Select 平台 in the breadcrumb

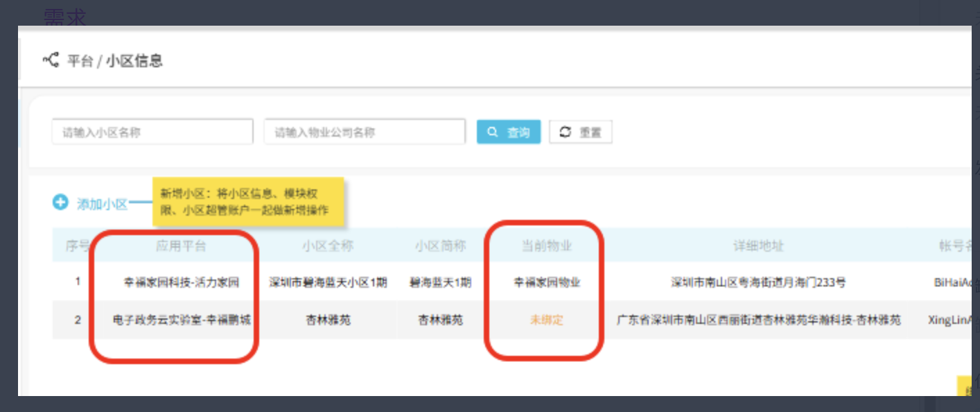click(x=80, y=61)
